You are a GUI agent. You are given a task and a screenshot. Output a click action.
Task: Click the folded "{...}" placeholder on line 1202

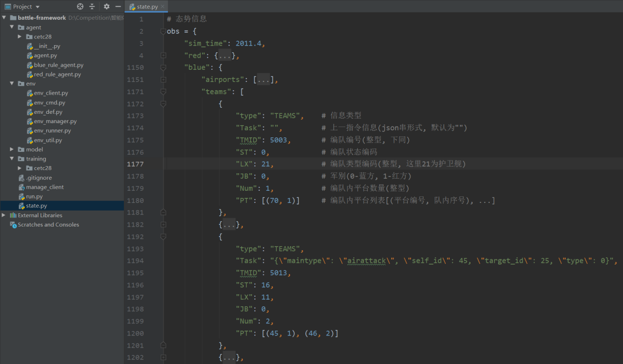tap(229, 357)
